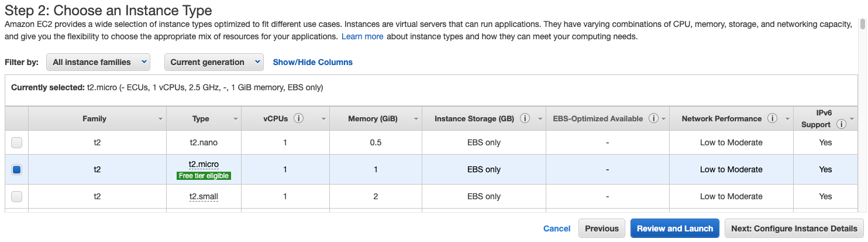
Task: Click the EBS-Optimized Available info icon
Action: point(653,118)
